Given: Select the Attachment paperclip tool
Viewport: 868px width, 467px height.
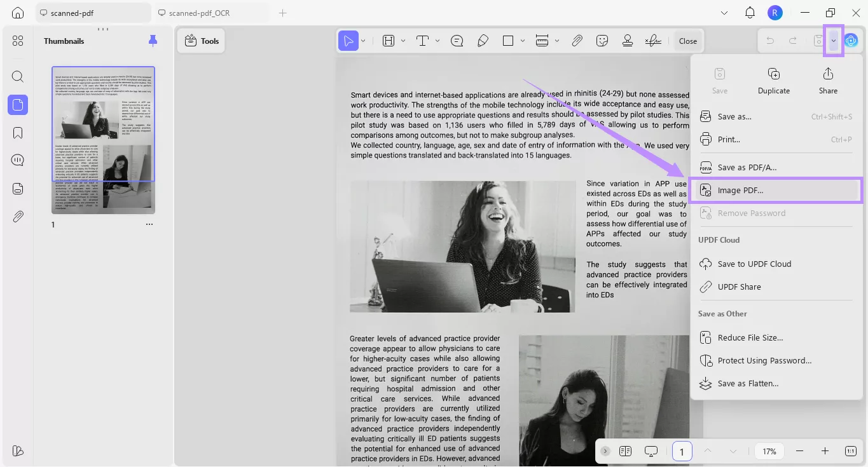Looking at the screenshot, I should 577,40.
